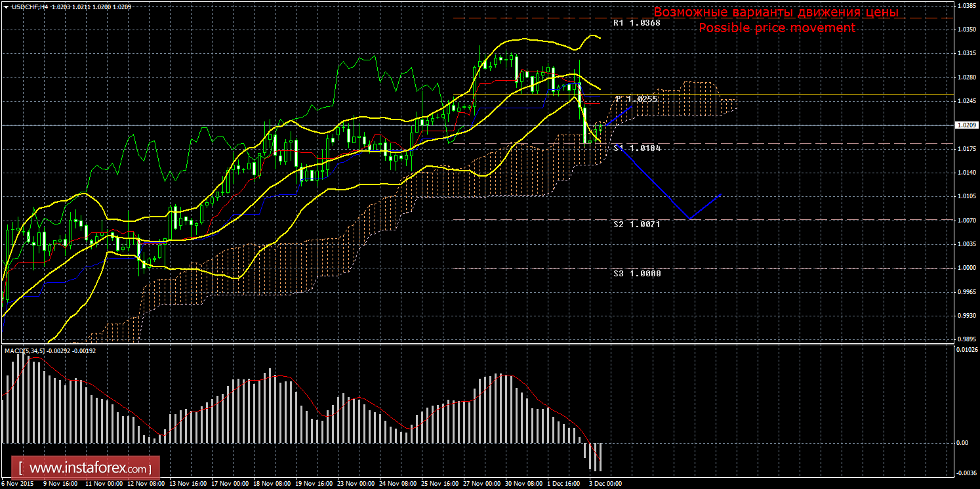The height and width of the screenshot is (489, 980).
Task: Click the 0.01026 MACD scale value
Action: click(967, 349)
